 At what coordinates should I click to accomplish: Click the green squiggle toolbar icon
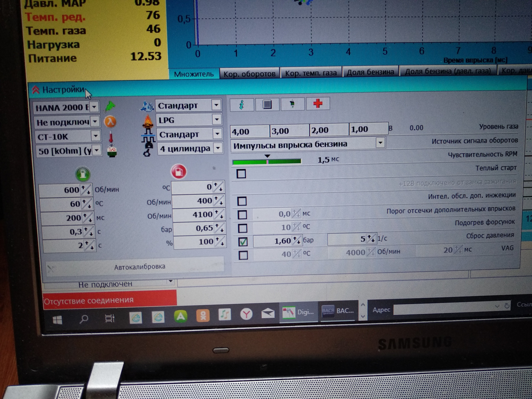(x=242, y=105)
